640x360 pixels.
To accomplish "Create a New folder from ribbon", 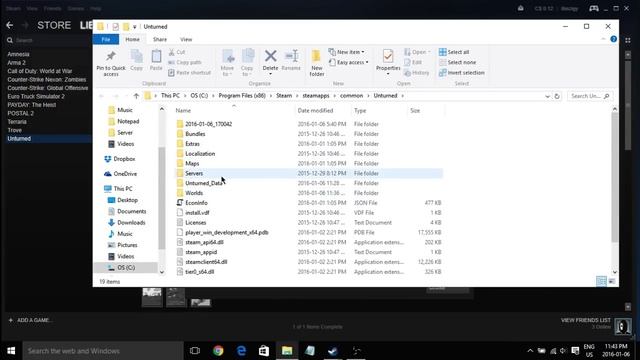I will click(x=317, y=63).
